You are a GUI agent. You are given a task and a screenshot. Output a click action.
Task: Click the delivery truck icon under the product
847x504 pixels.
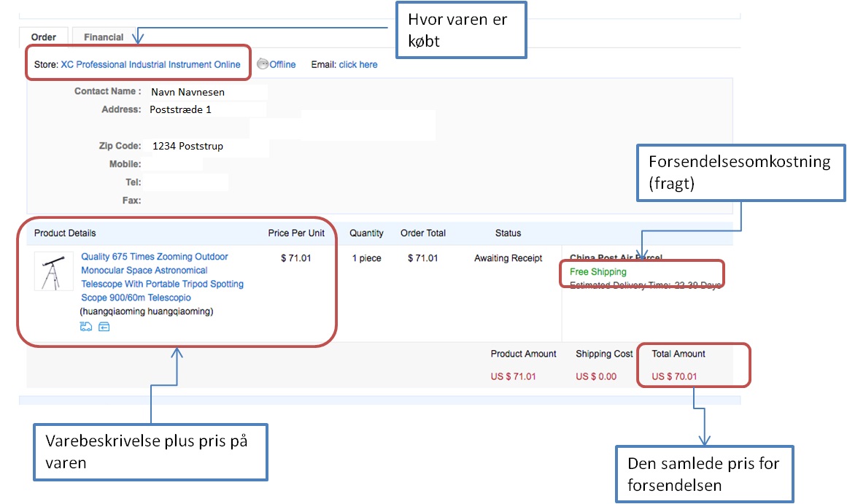86,327
